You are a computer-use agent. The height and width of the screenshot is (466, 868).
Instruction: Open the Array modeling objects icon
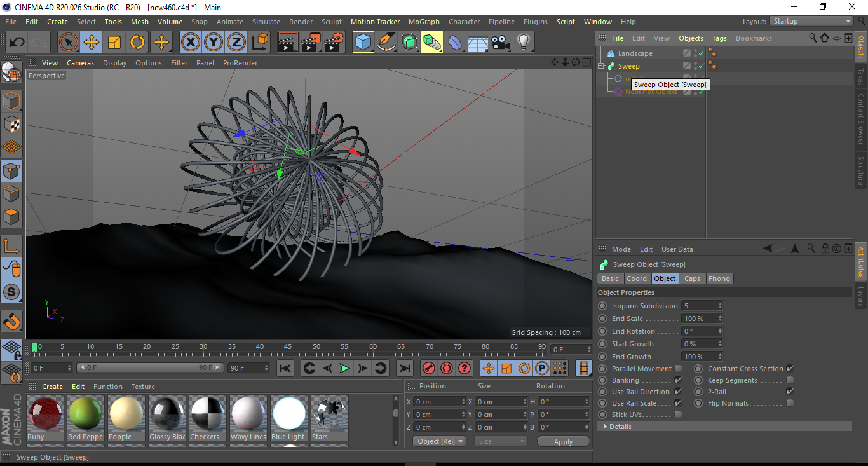pos(431,43)
